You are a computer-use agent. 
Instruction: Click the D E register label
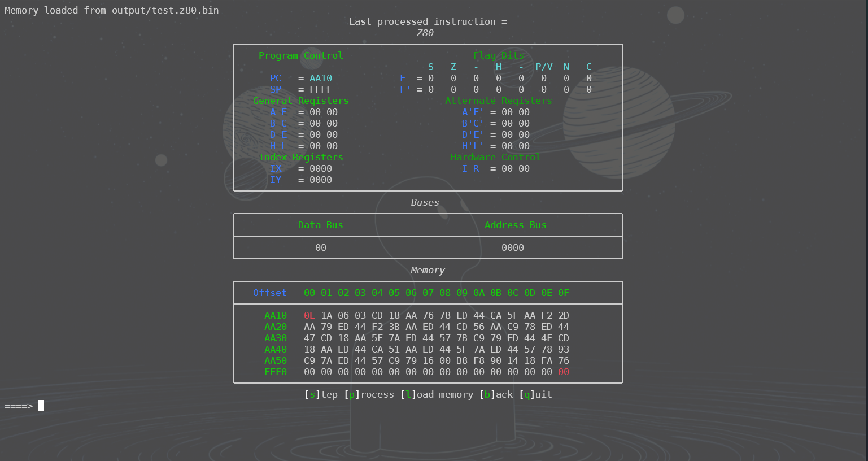click(x=278, y=134)
